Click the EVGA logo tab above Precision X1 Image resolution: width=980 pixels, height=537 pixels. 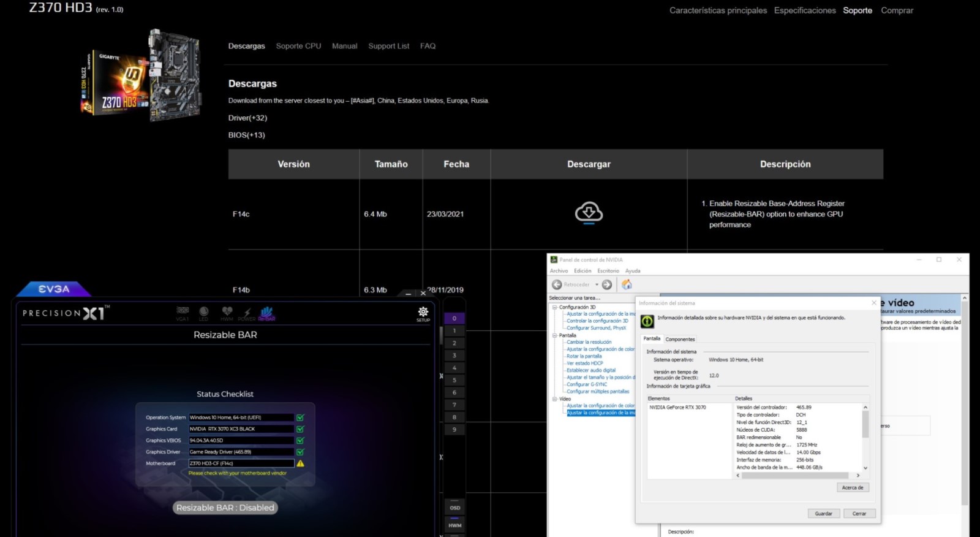coord(54,289)
